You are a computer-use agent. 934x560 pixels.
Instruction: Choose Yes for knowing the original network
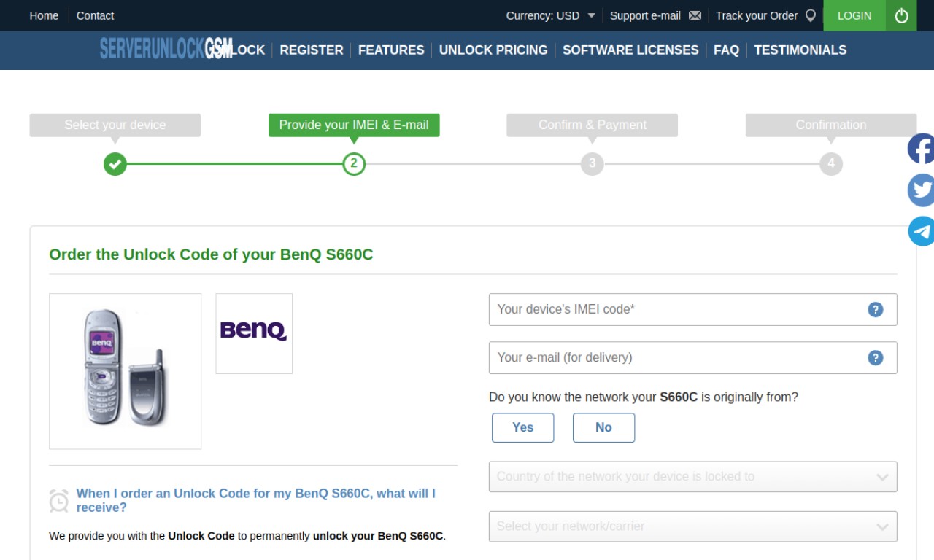click(522, 427)
